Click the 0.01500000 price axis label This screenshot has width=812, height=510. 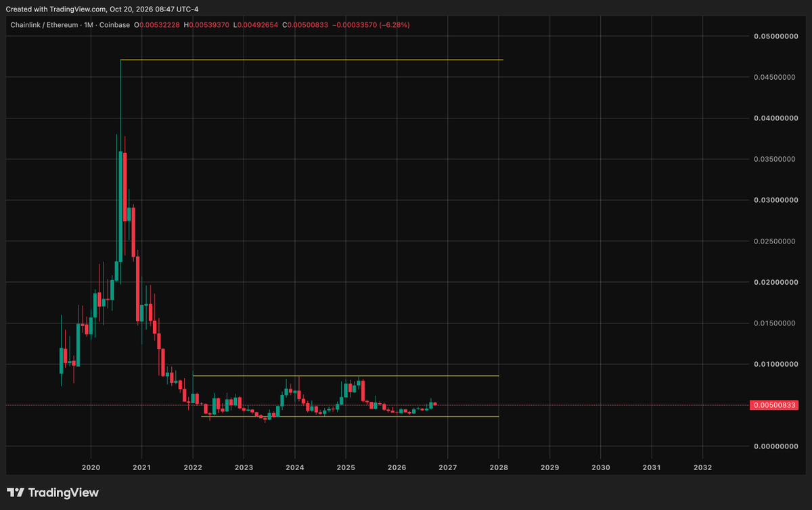[x=774, y=323]
